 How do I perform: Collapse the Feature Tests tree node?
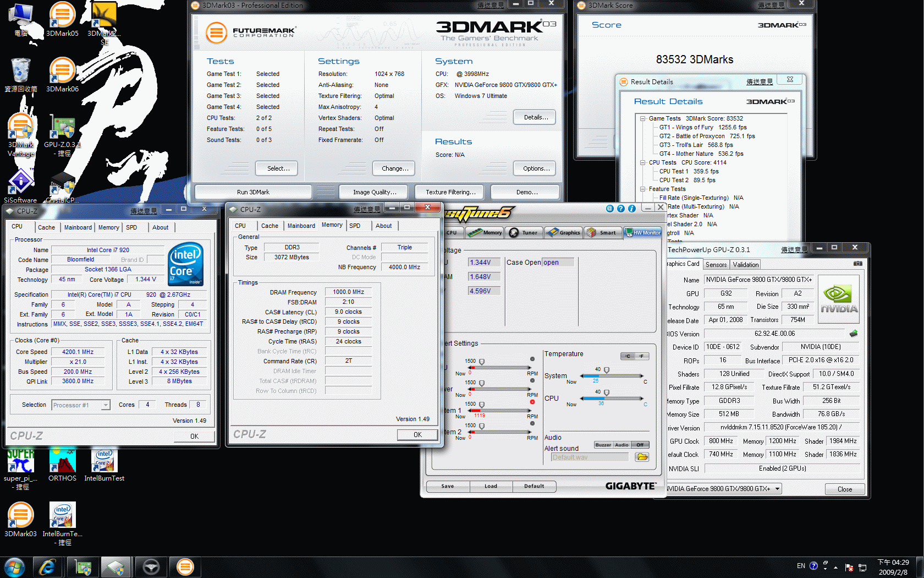[642, 189]
